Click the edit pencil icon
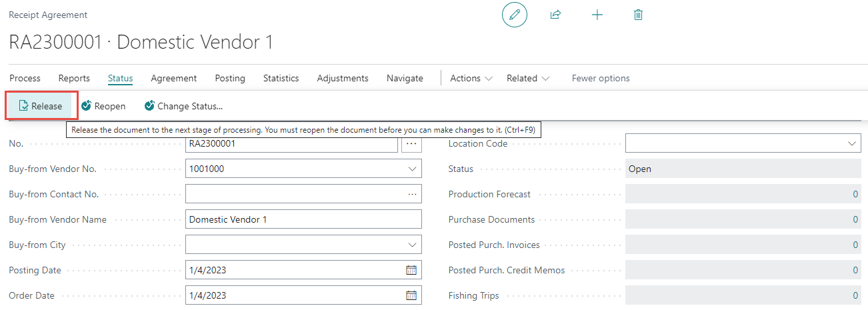The image size is (868, 310). coord(514,15)
